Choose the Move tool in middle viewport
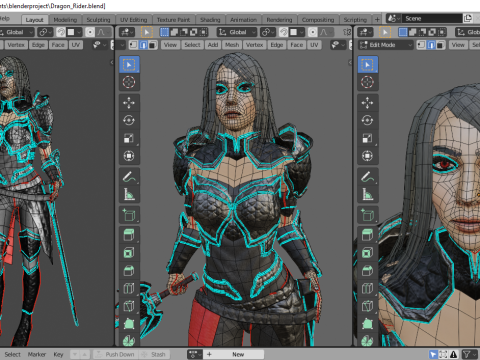Image resolution: width=480 pixels, height=360 pixels. click(x=129, y=103)
